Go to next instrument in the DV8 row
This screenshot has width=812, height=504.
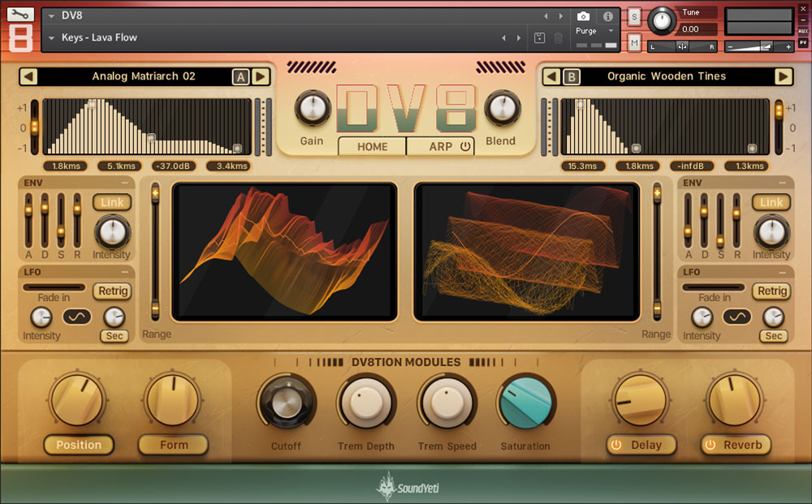(561, 16)
